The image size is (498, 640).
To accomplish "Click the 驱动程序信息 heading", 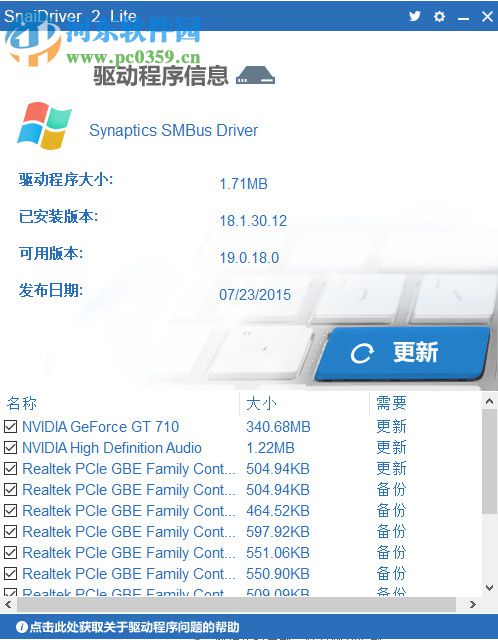I will tap(160, 76).
